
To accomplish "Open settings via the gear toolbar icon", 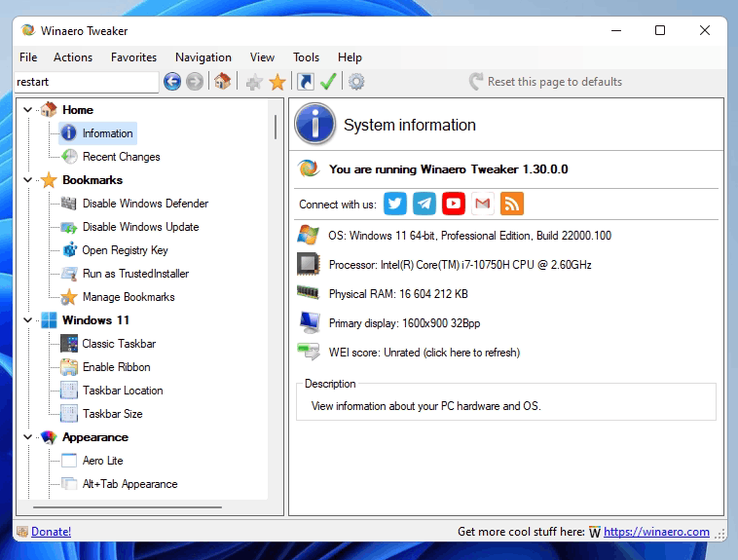I will [x=356, y=82].
